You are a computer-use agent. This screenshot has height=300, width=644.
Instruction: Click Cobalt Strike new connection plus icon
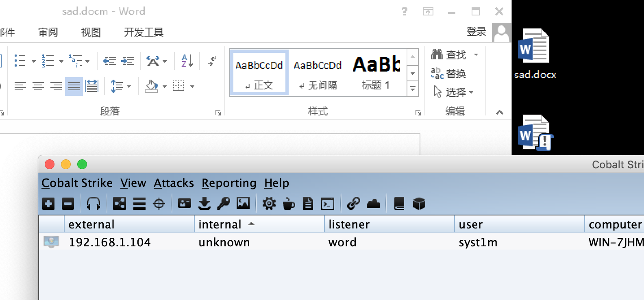point(48,203)
